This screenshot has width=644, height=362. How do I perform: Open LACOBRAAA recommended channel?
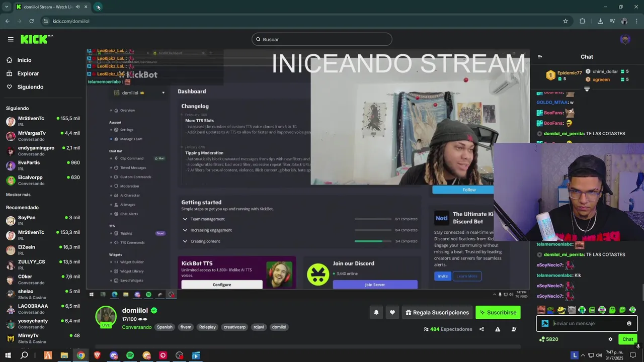coord(43,309)
